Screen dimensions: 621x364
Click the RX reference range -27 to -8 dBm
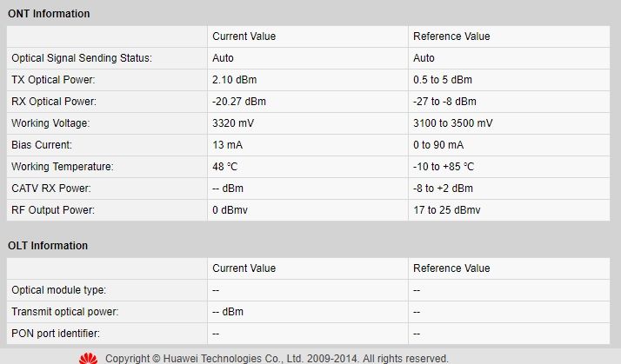click(x=444, y=102)
